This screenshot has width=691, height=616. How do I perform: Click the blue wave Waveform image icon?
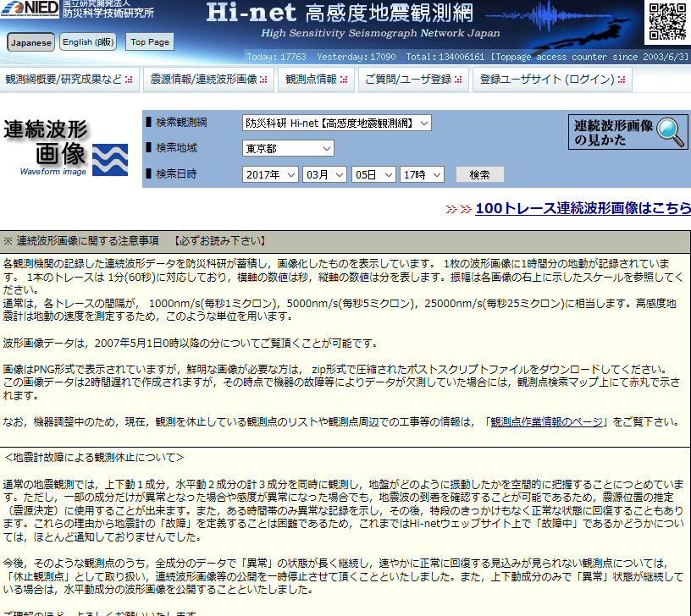click(x=110, y=159)
